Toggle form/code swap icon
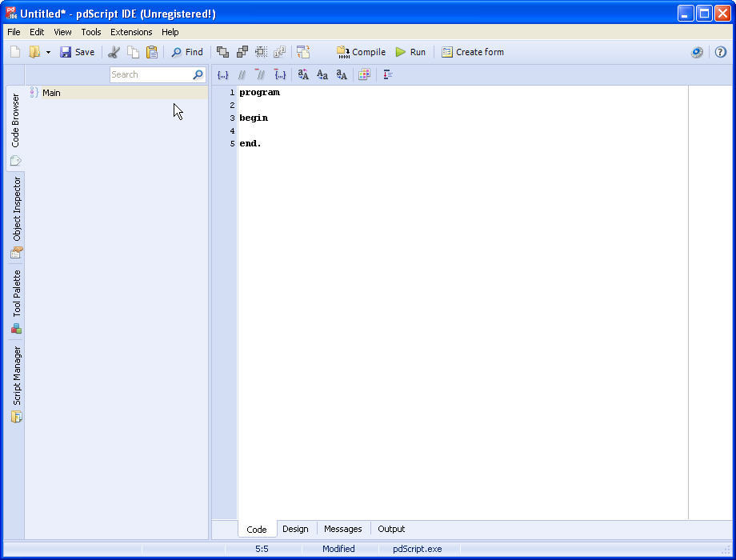Viewport: 736px width, 560px height. click(x=303, y=52)
